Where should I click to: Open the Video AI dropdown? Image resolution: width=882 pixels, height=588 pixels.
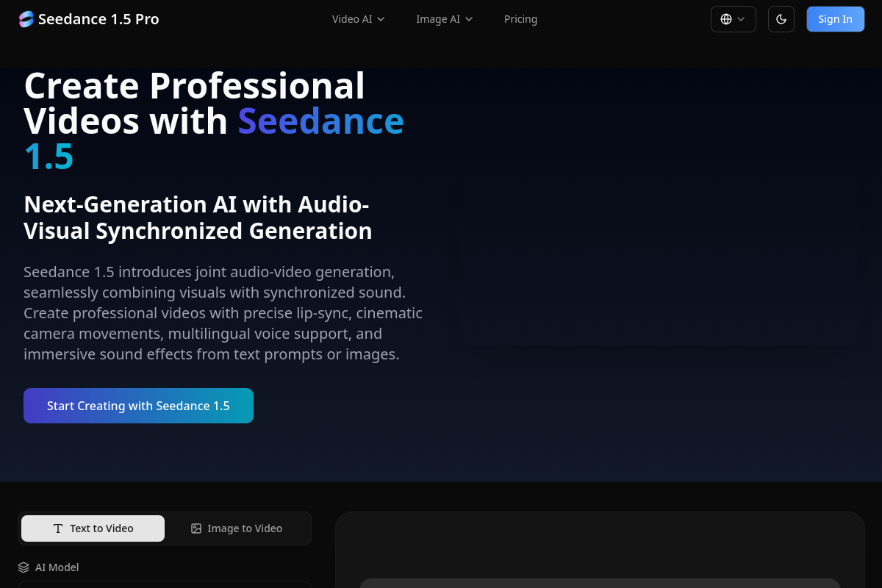(358, 19)
